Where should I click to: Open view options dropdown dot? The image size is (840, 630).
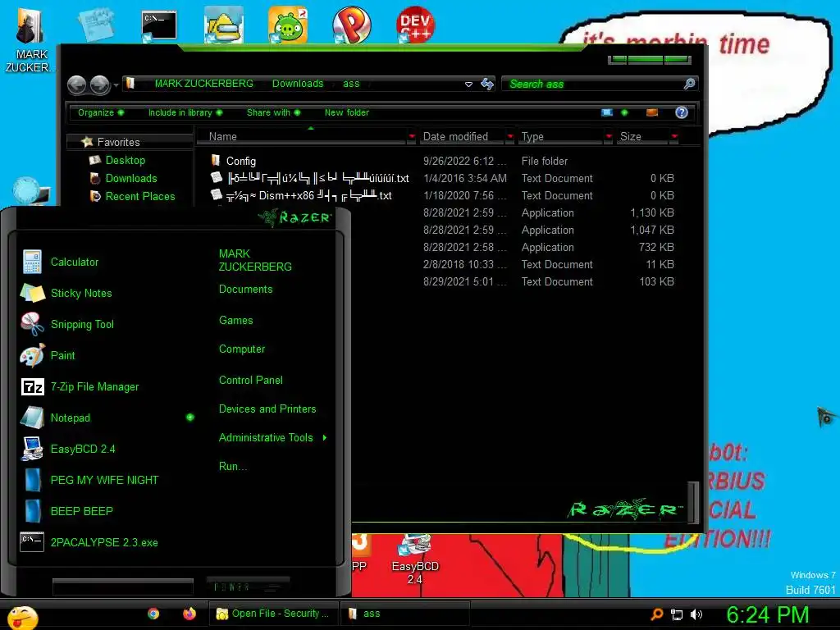[x=624, y=112]
